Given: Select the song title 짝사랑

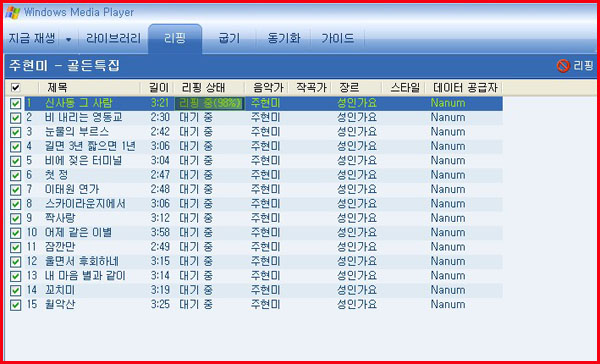Looking at the screenshot, I should point(60,218).
